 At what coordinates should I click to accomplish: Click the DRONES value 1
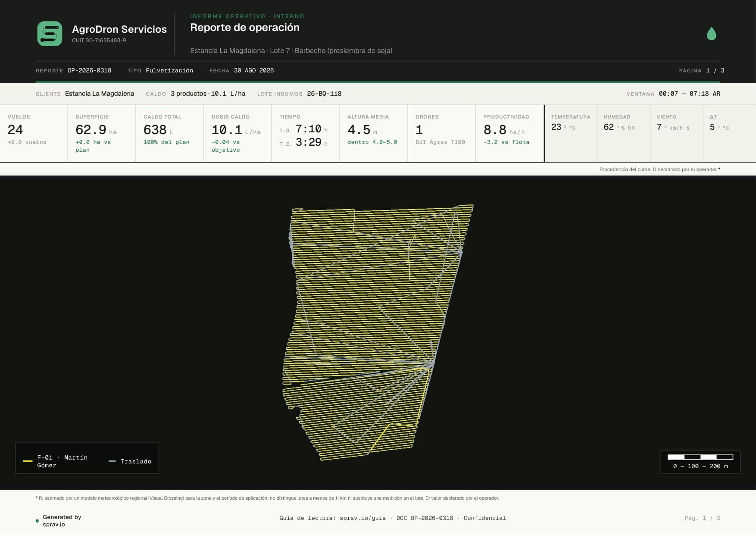[x=419, y=130]
